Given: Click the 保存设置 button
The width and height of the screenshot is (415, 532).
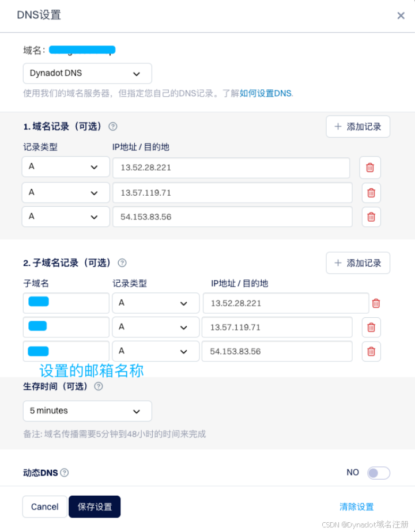Looking at the screenshot, I should pyautogui.click(x=95, y=507).
